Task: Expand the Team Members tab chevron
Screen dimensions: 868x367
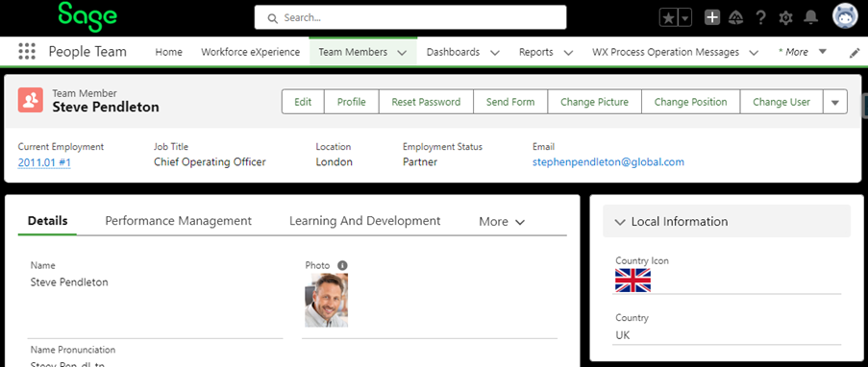Action: coord(403,53)
